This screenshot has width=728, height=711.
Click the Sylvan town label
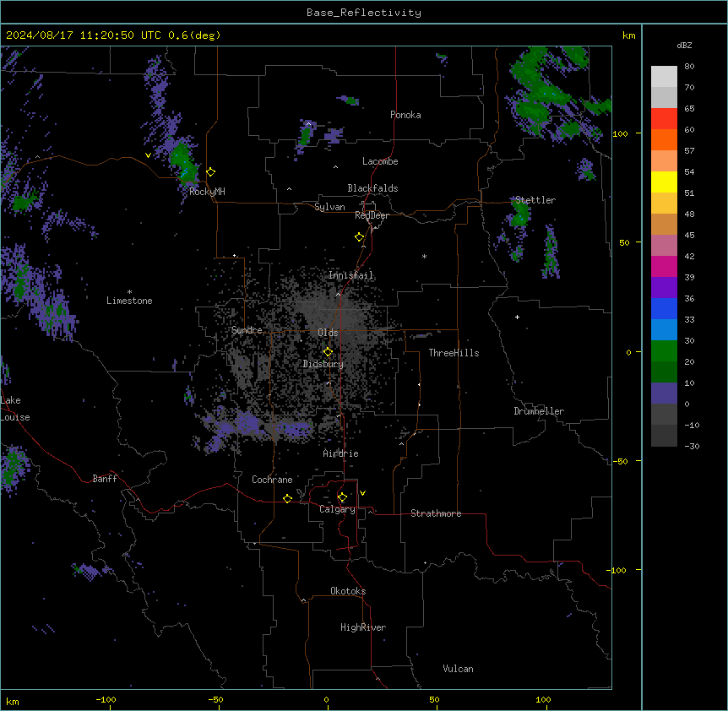click(329, 207)
